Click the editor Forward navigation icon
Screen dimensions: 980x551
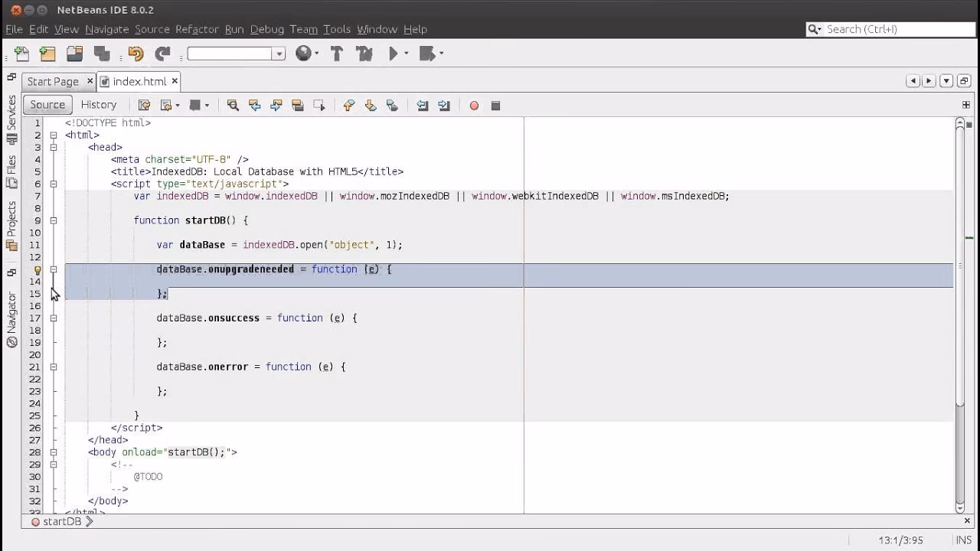coord(195,106)
